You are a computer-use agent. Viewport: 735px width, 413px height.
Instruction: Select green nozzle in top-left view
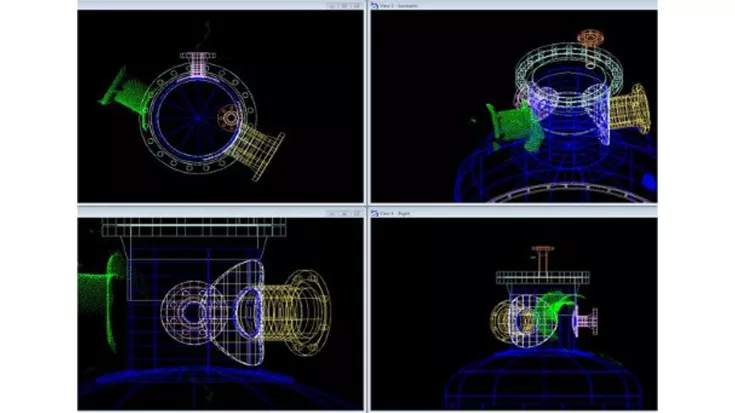pyautogui.click(x=120, y=88)
